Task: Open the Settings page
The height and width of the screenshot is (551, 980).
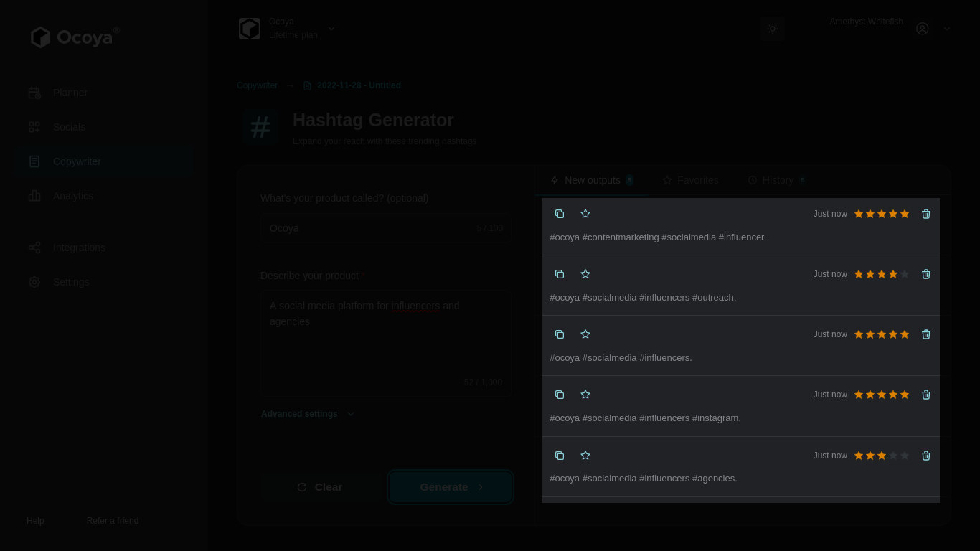Action: 105,282
